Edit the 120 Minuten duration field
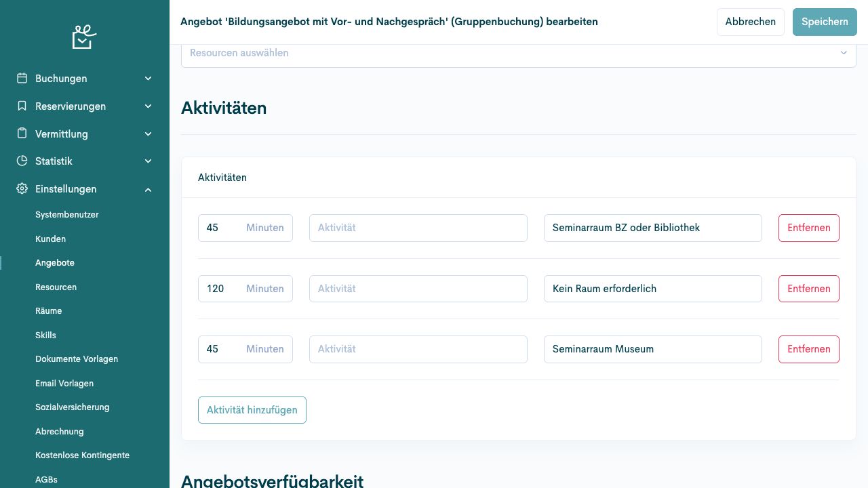This screenshot has height=488, width=868. 245,289
